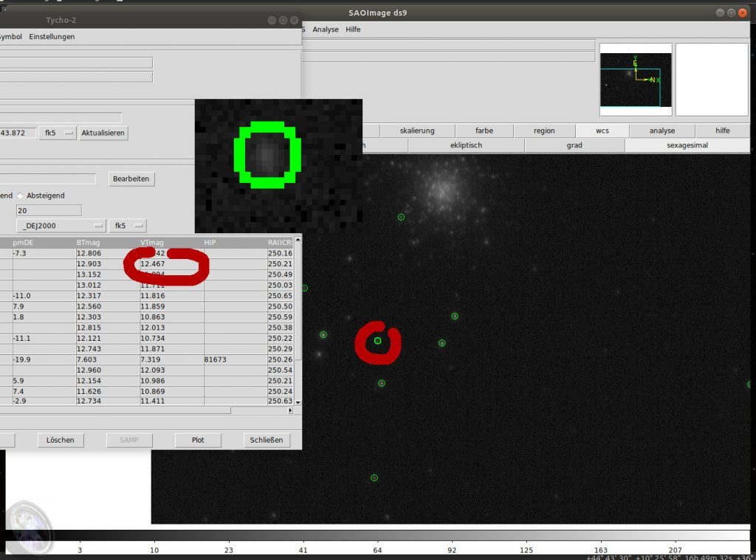Screen dimensions: 756x560
Task: Click the table's scroll-down arrow
Action: coord(298,401)
